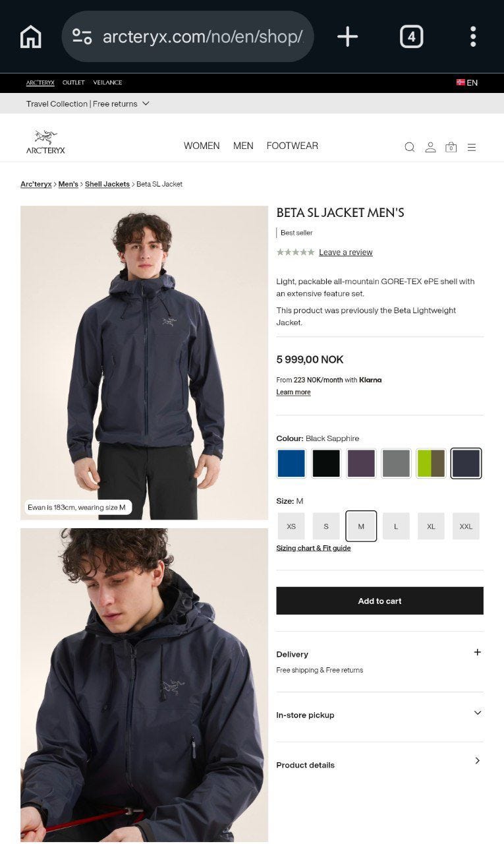Open the MEN navigation menu
504x844 pixels.
243,146
